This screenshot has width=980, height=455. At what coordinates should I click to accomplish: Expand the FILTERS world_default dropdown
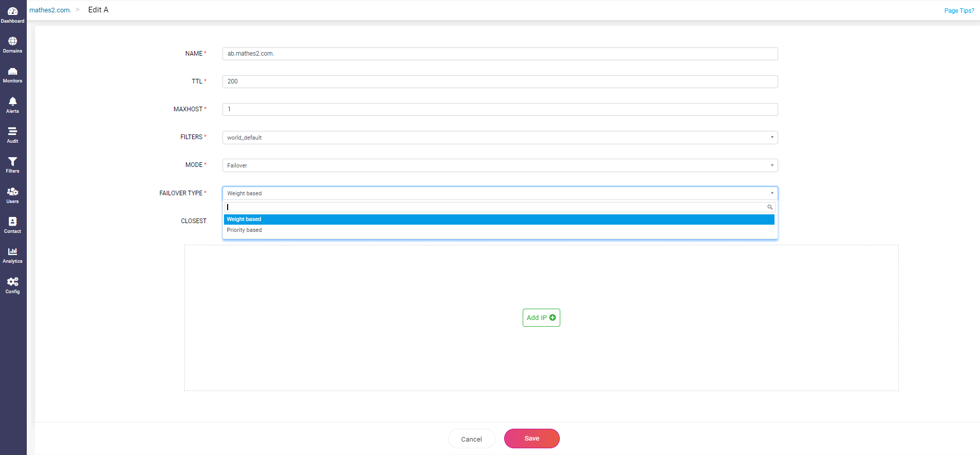point(500,138)
